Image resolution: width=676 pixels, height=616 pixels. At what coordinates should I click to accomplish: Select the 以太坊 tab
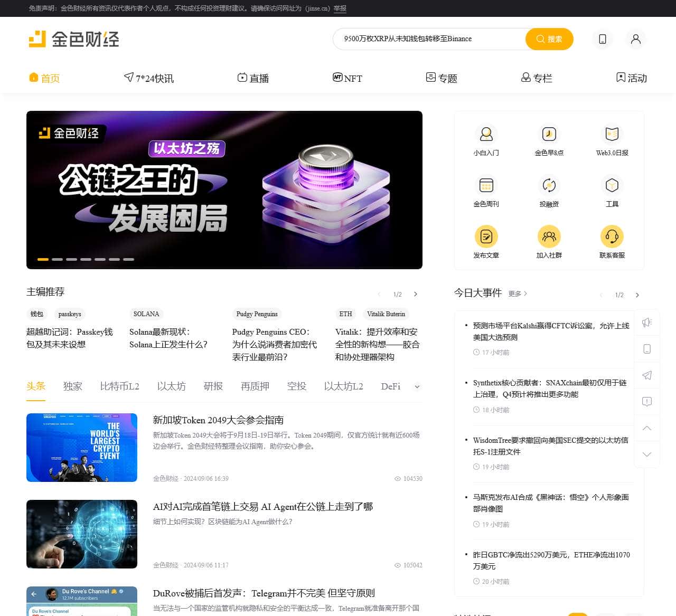(x=172, y=386)
